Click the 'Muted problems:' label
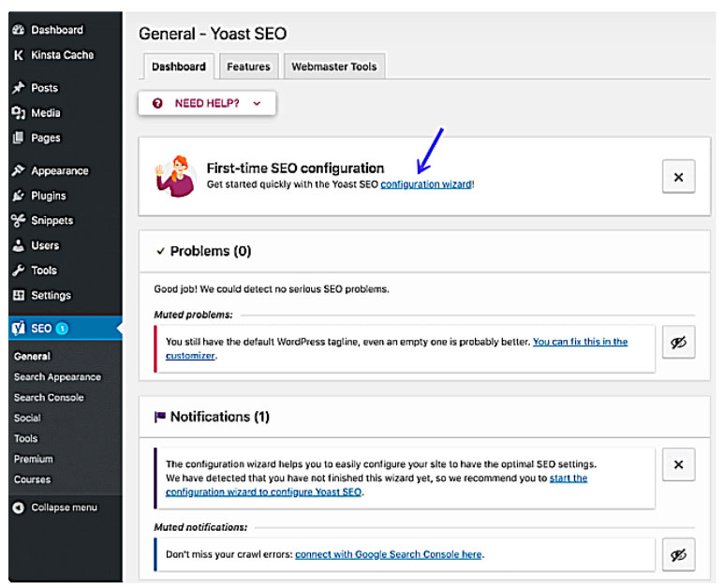 coord(194,315)
